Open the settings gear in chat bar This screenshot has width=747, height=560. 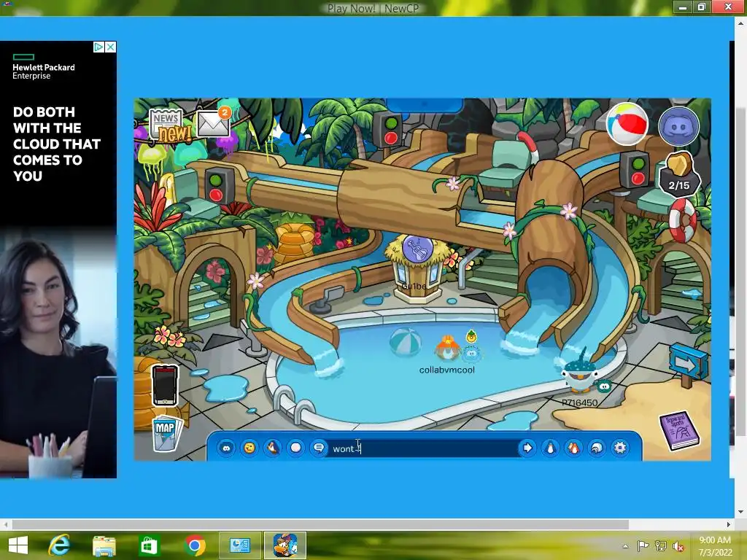point(620,448)
